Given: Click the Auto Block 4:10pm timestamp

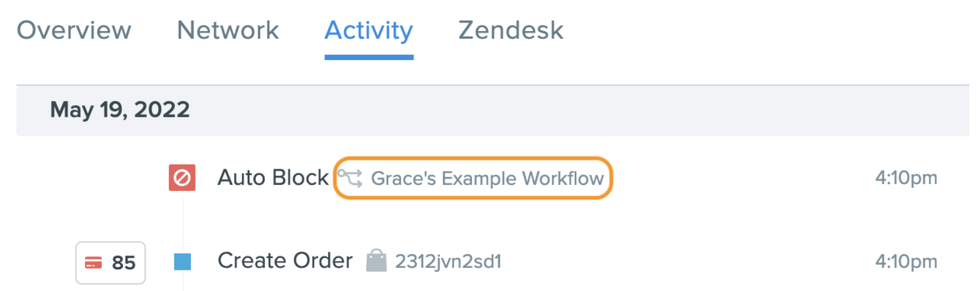Looking at the screenshot, I should (x=906, y=179).
